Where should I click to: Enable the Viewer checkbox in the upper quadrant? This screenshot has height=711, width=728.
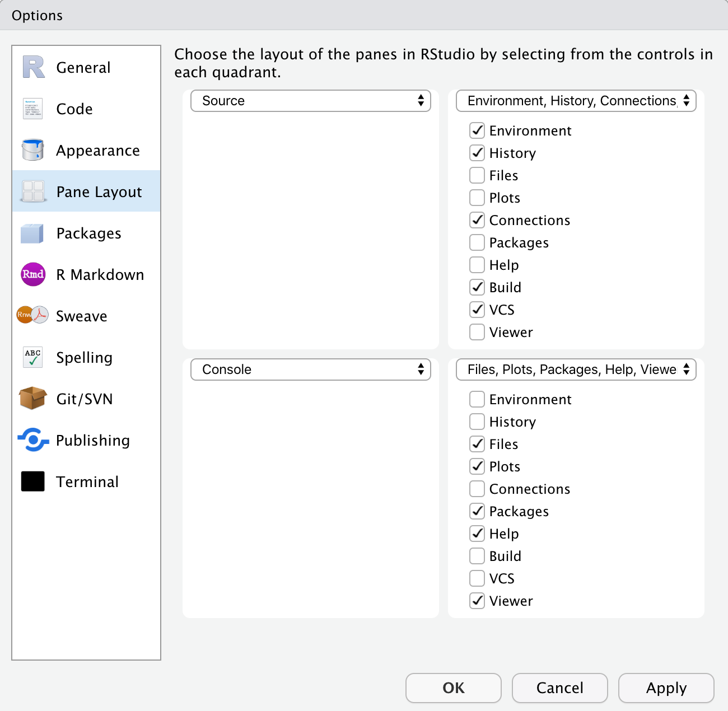point(477,332)
